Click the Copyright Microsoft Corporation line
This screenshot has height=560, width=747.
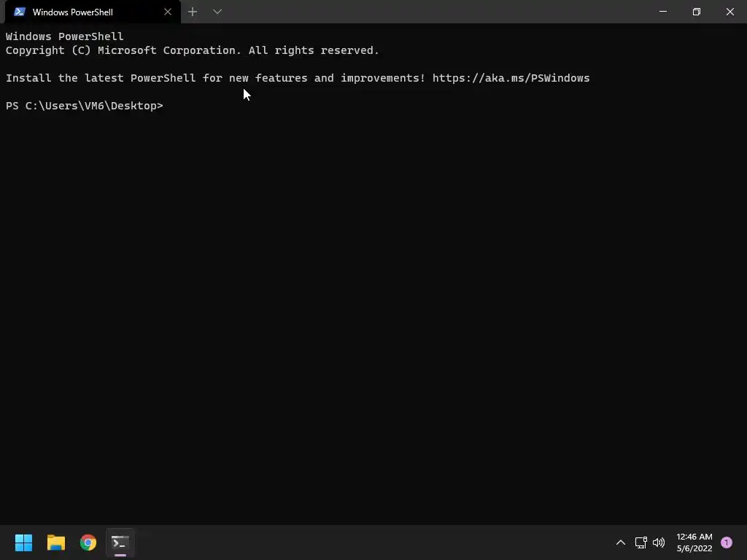192,50
